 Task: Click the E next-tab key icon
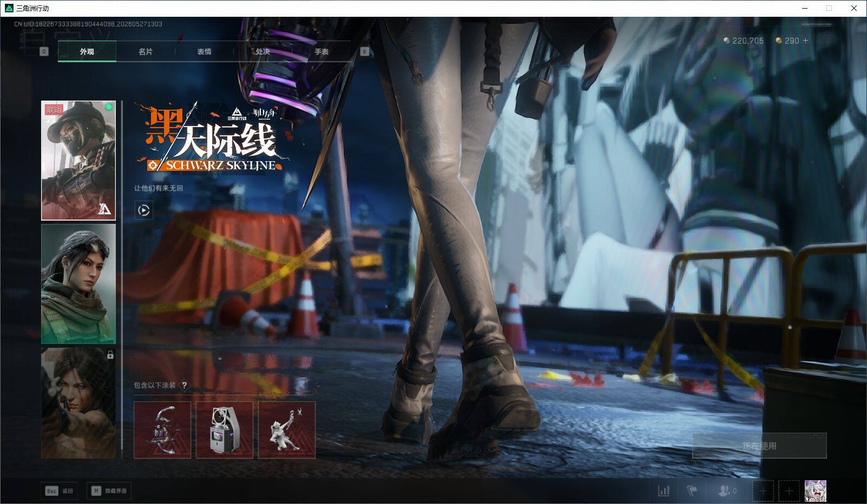click(365, 51)
